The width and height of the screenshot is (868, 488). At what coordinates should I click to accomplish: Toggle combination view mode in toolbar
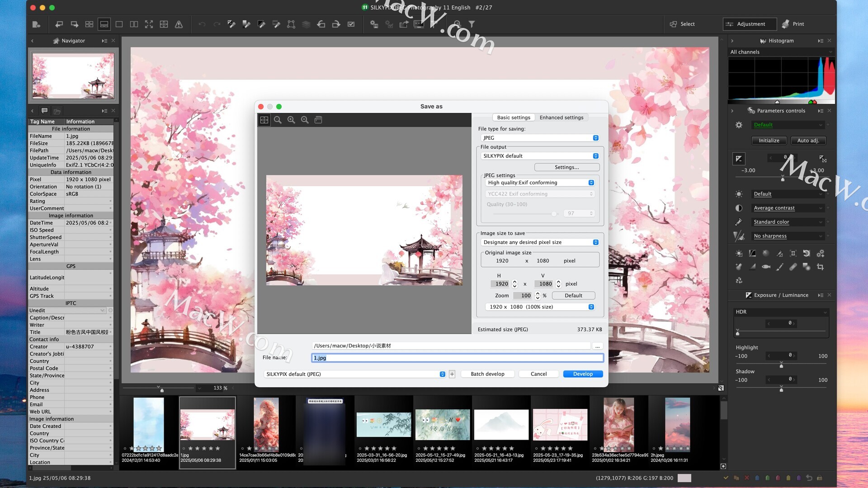[104, 24]
